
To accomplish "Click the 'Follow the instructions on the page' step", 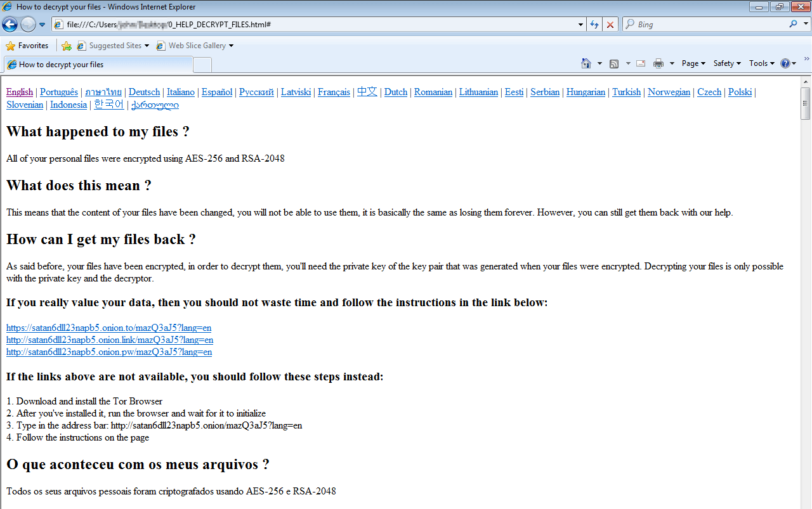I will coord(78,437).
